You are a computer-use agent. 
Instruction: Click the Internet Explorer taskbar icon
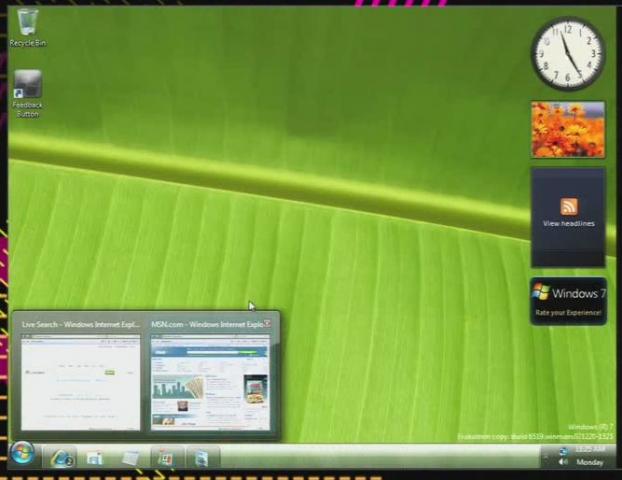click(x=62, y=457)
